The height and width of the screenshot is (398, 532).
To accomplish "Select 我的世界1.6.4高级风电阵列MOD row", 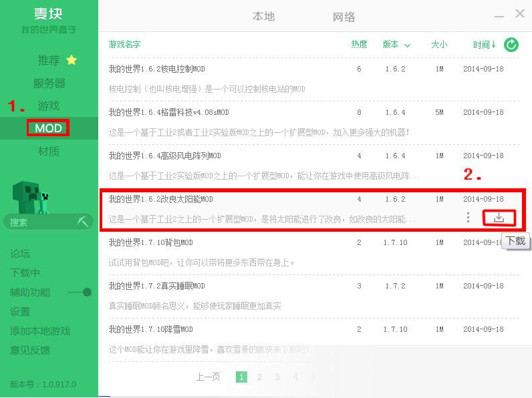I will pos(314,166).
